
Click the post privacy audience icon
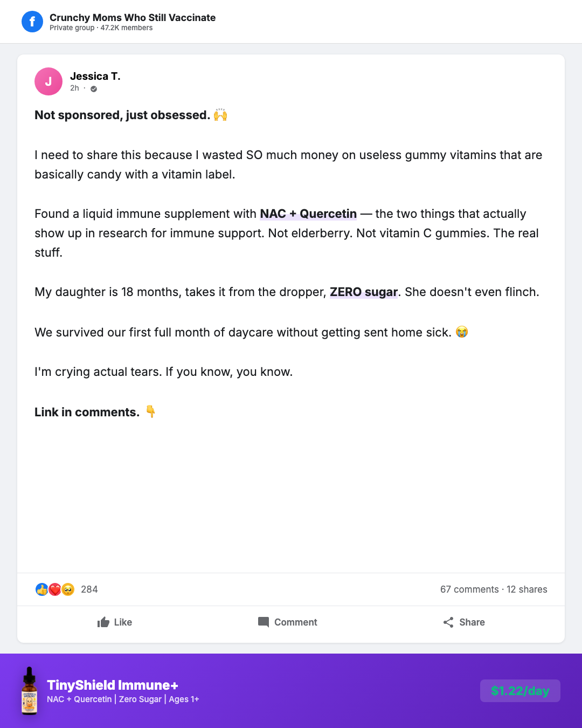coord(94,89)
